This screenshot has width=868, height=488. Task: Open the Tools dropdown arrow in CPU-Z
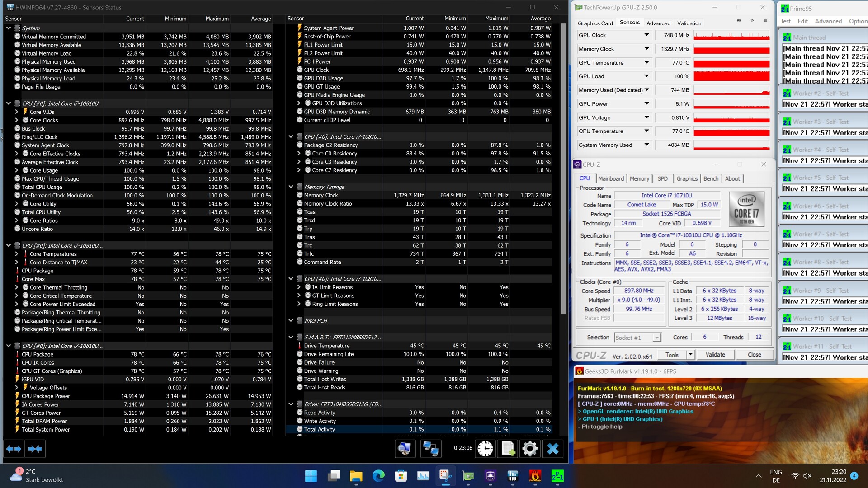(690, 355)
